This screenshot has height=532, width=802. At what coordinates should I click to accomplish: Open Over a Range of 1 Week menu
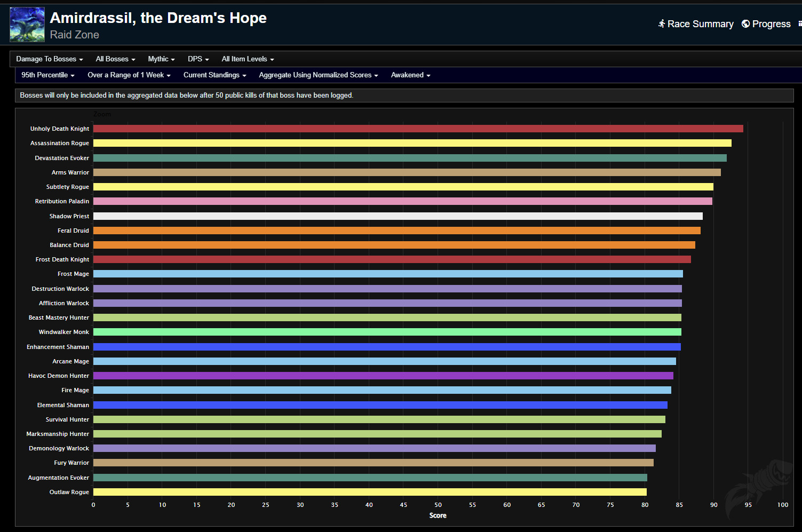[129, 75]
